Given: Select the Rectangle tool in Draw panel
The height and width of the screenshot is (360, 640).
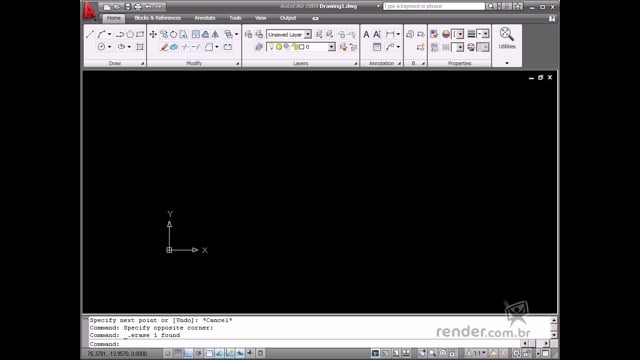Looking at the screenshot, I should coord(140,34).
